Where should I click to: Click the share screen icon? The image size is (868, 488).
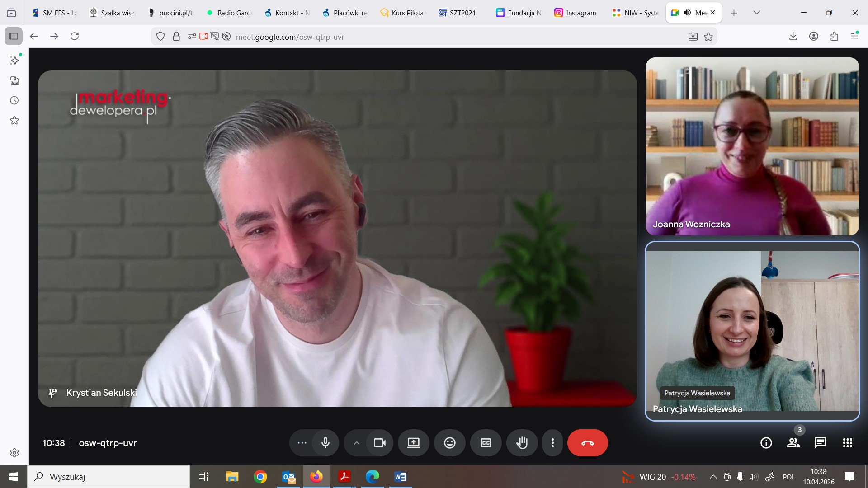point(413,443)
